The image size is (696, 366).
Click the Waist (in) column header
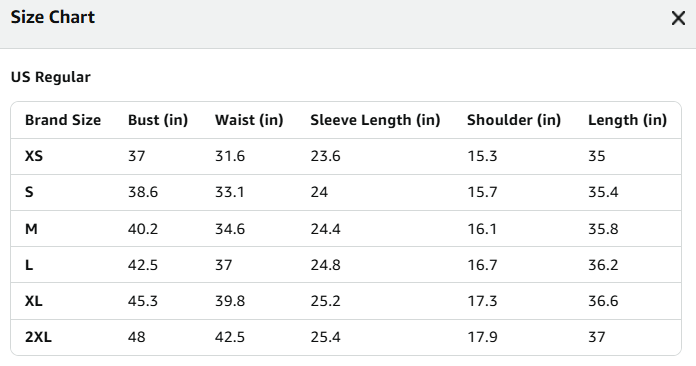coord(249,120)
